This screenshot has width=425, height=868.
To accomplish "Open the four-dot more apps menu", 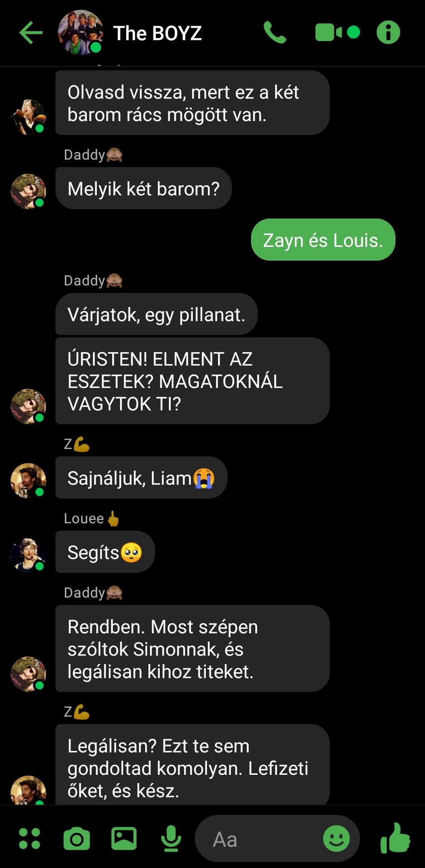I will [x=30, y=839].
